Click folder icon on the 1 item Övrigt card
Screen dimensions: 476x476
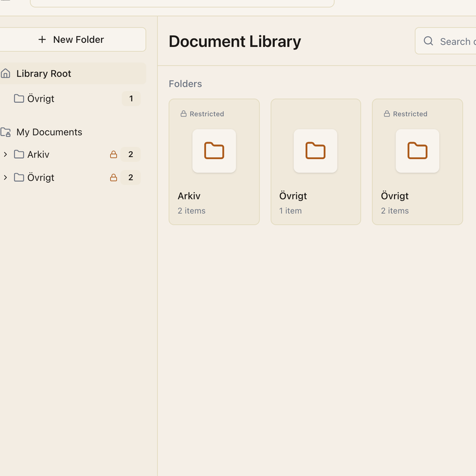315,151
